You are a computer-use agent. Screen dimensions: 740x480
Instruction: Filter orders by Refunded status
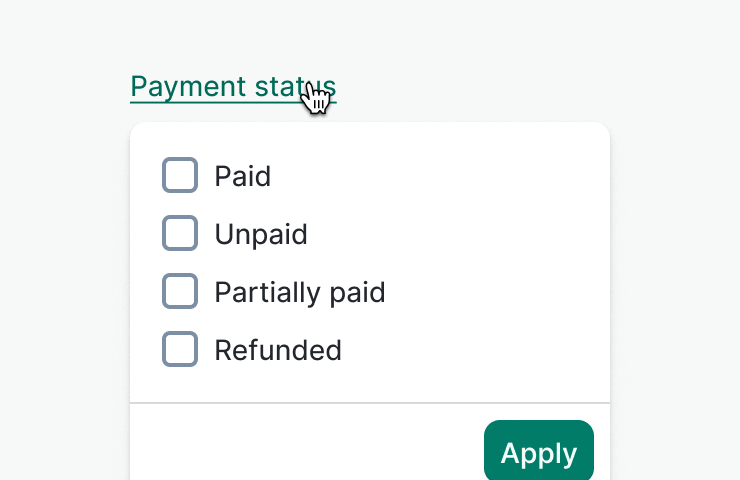coord(180,350)
